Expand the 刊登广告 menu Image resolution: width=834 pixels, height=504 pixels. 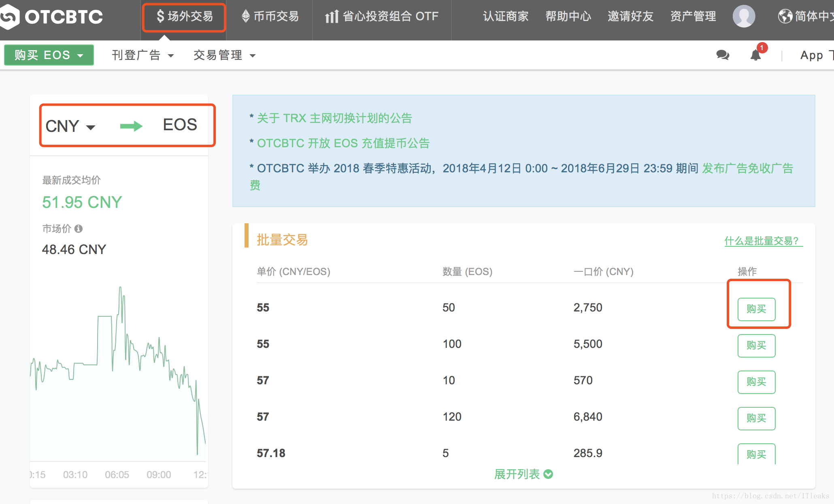143,55
